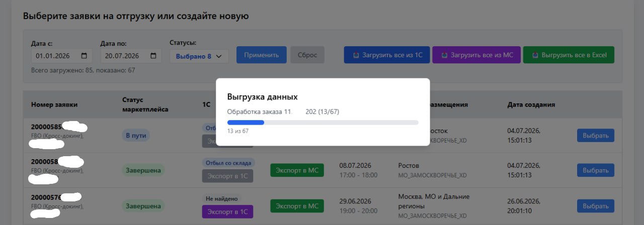Click the 'Ростов' placement cell
The width and height of the screenshot is (644, 225).
[x=409, y=165]
